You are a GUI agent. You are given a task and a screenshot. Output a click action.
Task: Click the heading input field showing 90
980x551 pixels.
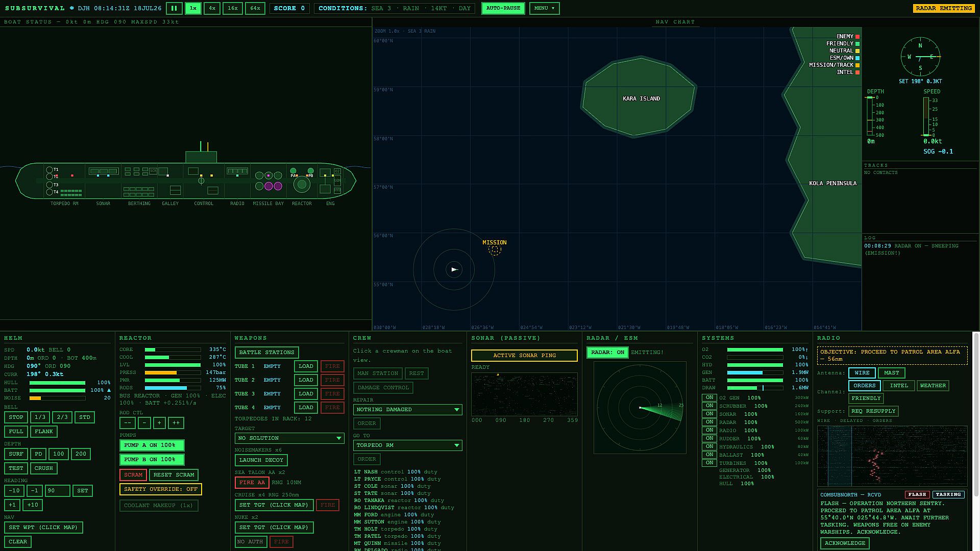pyautogui.click(x=57, y=491)
